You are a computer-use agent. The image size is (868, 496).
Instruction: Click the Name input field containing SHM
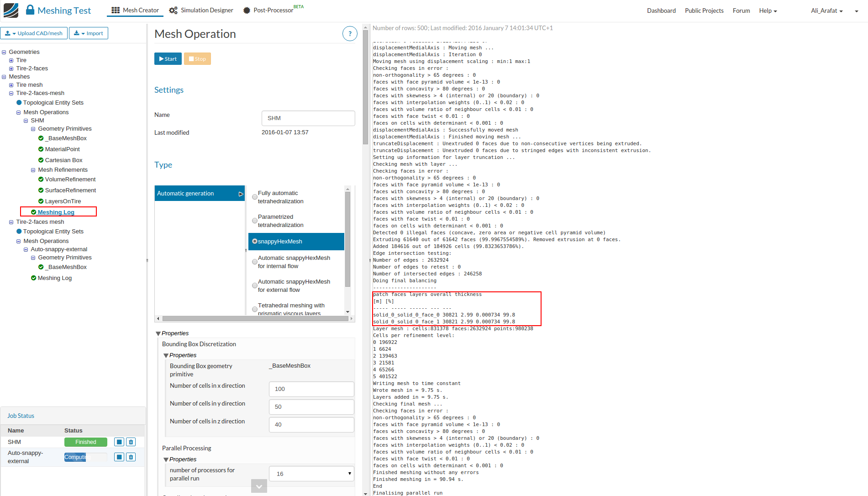pyautogui.click(x=308, y=118)
